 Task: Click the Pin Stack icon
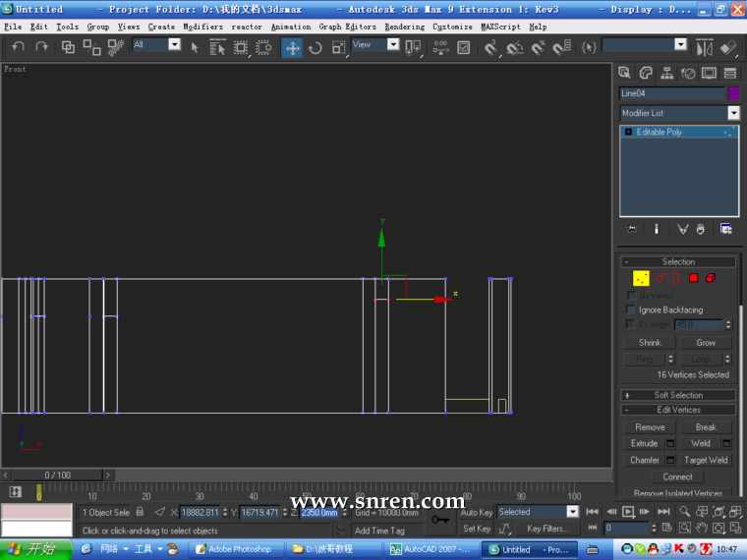click(x=632, y=229)
